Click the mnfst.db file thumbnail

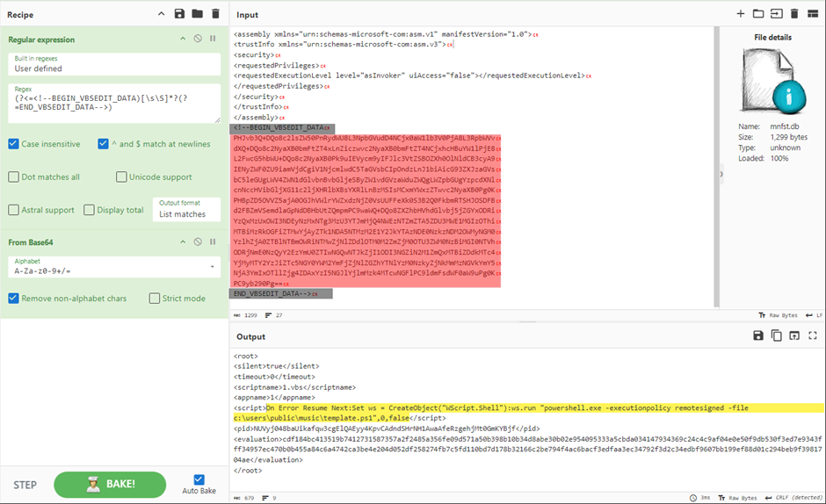coord(772,81)
